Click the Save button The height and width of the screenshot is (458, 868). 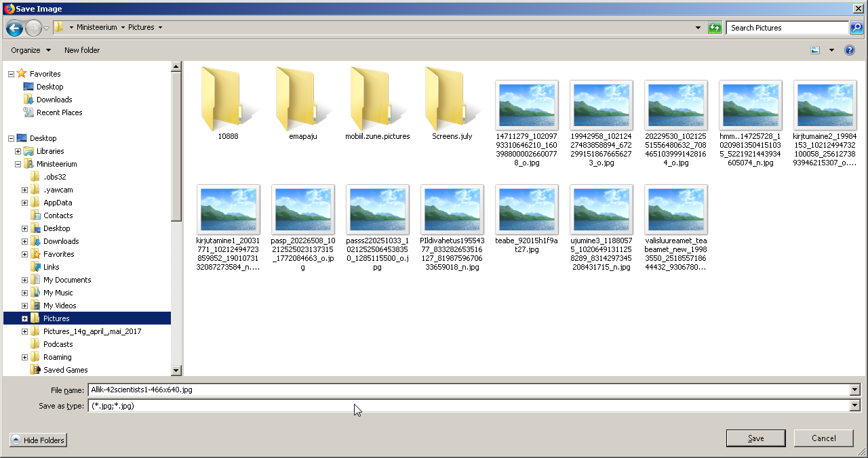[755, 438]
